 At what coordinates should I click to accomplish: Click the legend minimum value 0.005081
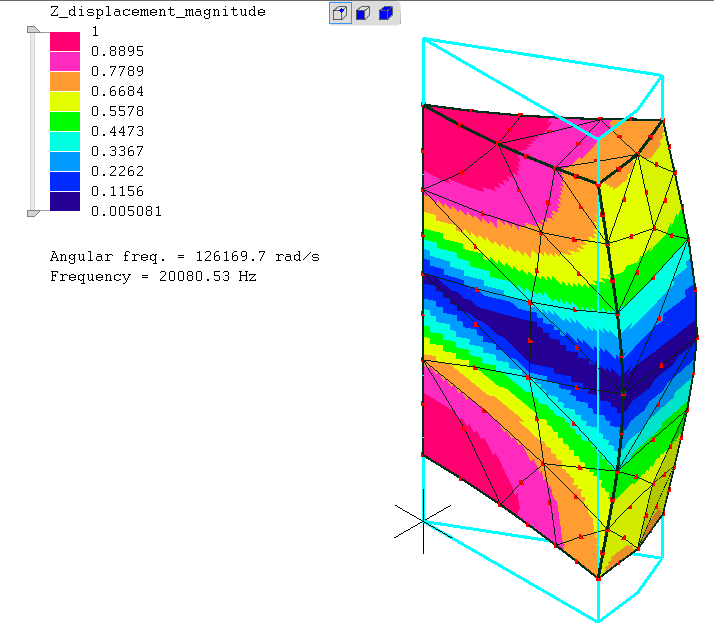126,211
